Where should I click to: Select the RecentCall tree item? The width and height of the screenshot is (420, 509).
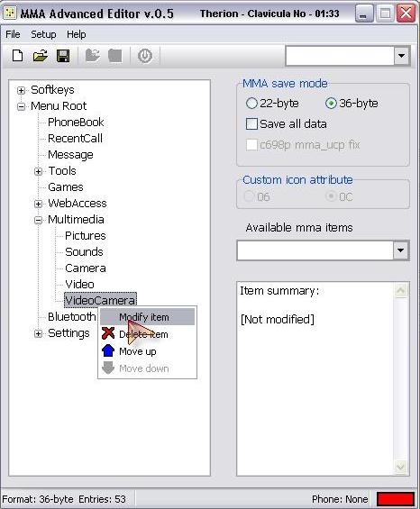pos(75,139)
